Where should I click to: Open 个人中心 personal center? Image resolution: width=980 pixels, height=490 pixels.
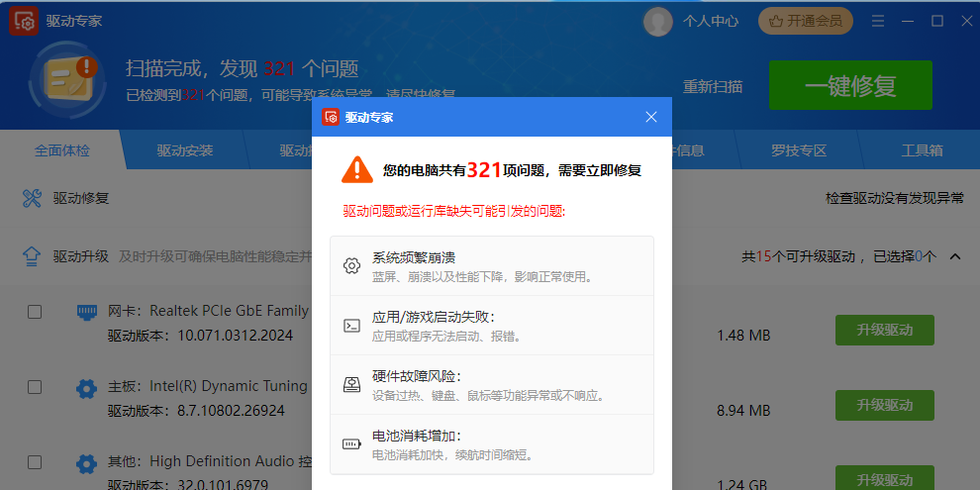pyautogui.click(x=710, y=21)
